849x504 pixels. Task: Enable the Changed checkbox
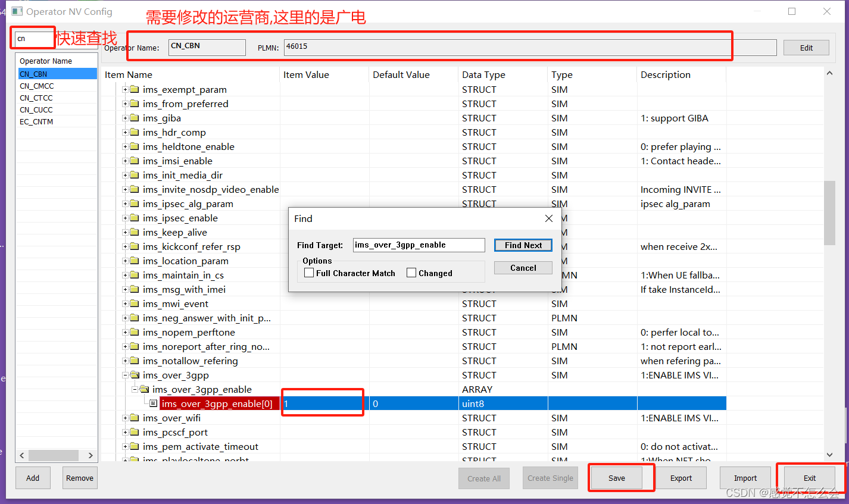tap(411, 273)
